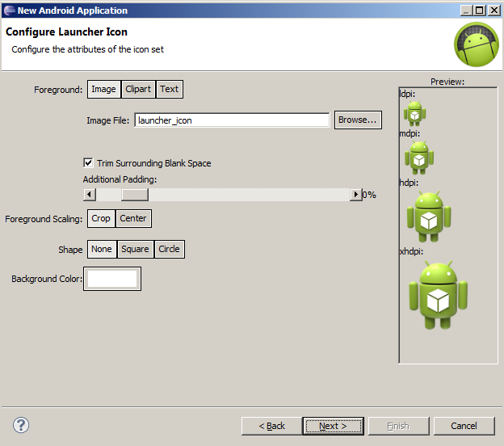Click the Android wizard logo icon

477,44
